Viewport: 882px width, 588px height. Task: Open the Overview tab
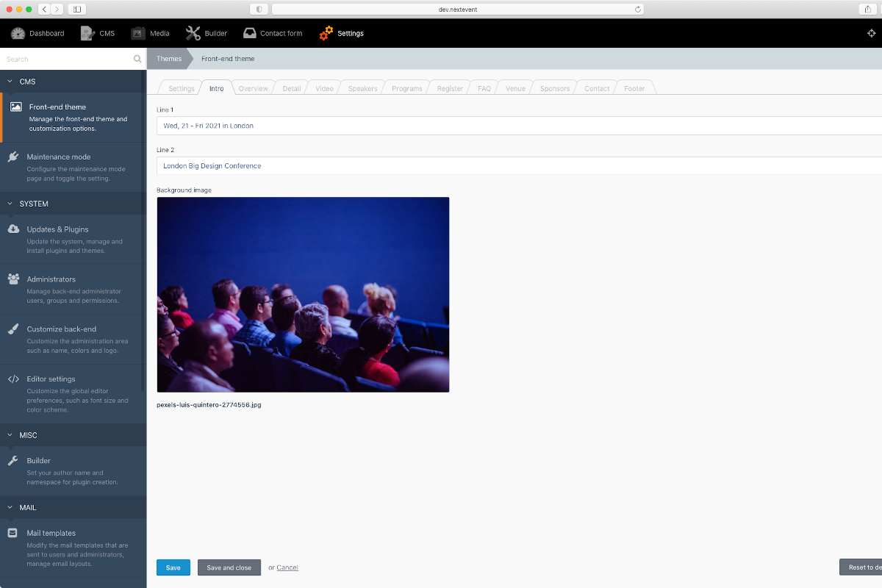253,88
